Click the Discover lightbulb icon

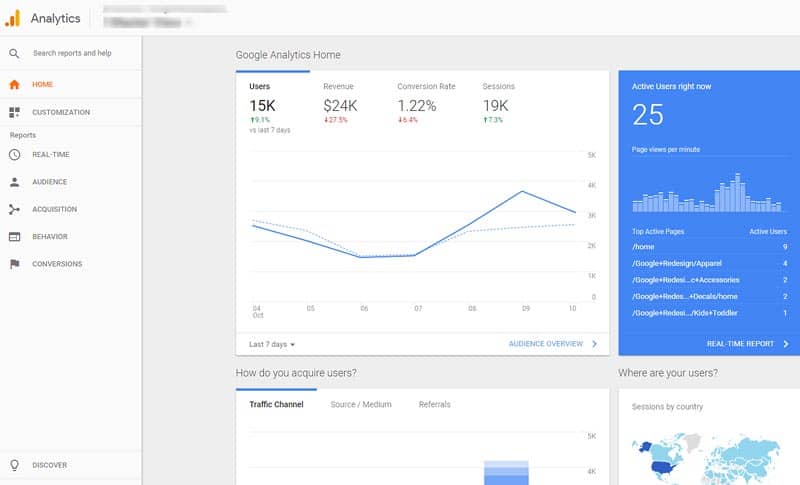(14, 465)
